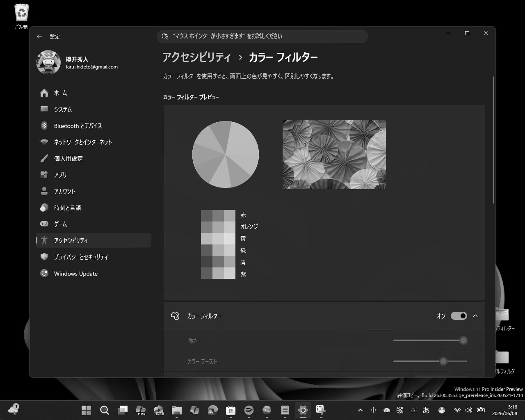The height and width of the screenshot is (420, 525).
Task: Click the オレンジ text label
Action: click(x=249, y=226)
